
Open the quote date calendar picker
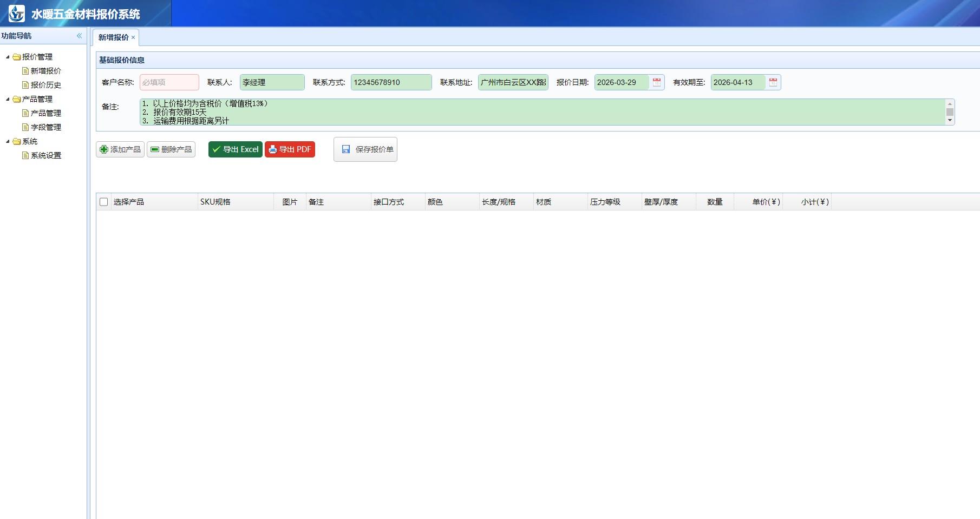tap(656, 82)
